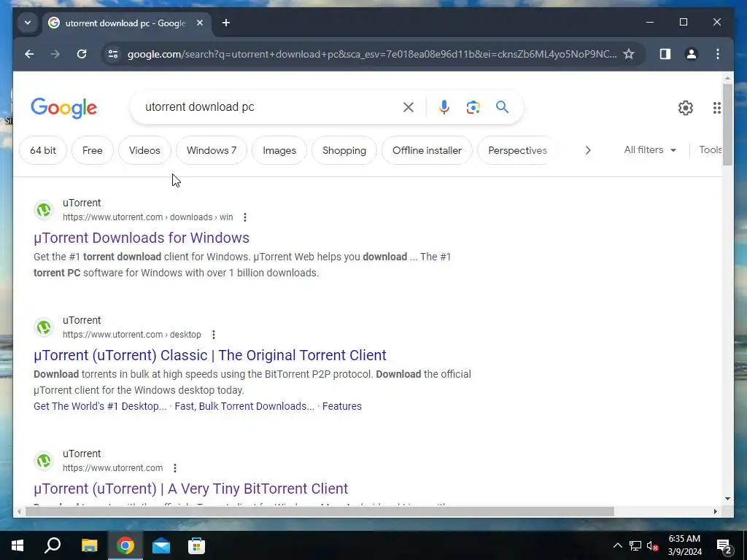Open Google quick settings gear
Screen dimensions: 747x560
686,108
